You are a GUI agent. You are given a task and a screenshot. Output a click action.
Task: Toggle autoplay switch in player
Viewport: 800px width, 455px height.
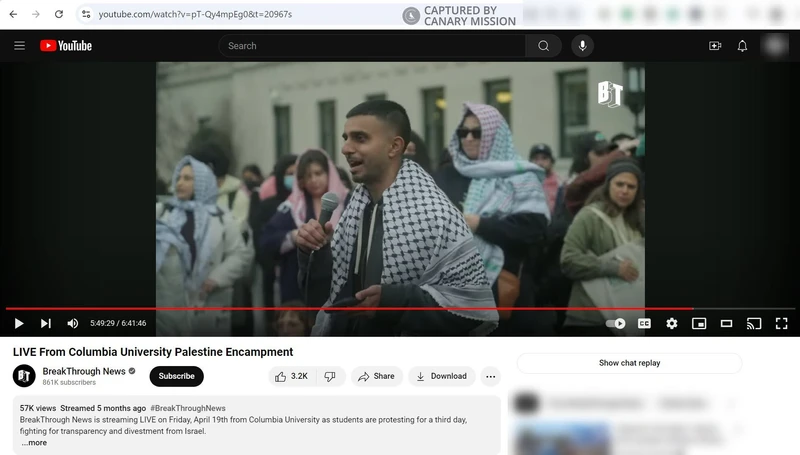(x=617, y=323)
